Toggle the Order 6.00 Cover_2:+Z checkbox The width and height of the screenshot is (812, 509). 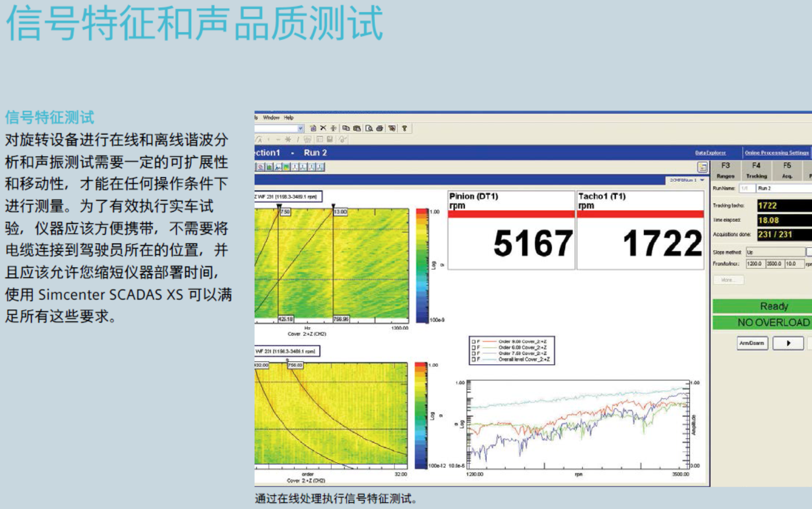coord(474,348)
